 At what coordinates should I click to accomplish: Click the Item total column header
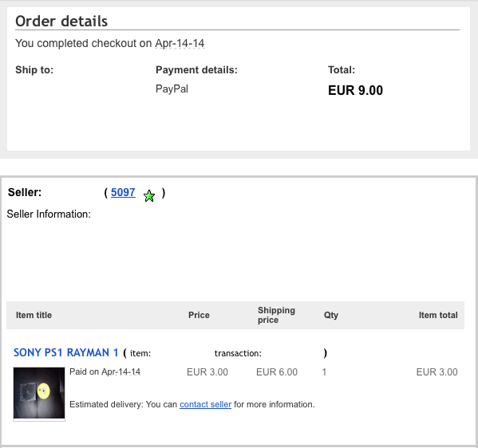(438, 315)
